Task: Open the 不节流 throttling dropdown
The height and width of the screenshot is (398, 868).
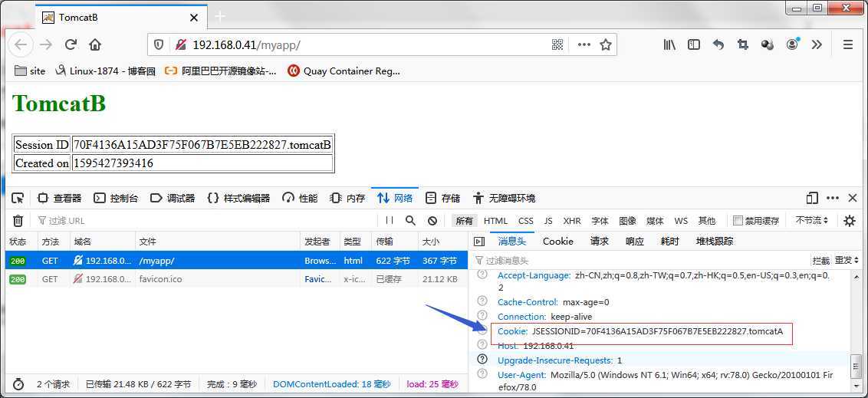Action: point(812,220)
